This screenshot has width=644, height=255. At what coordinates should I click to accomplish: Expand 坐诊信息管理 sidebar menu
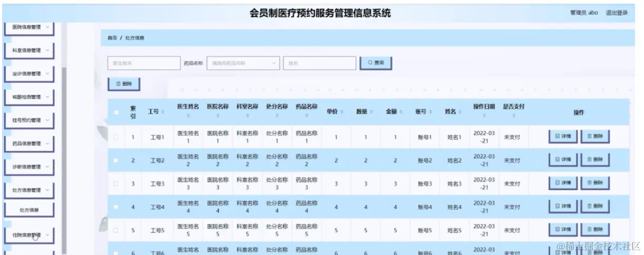30,74
